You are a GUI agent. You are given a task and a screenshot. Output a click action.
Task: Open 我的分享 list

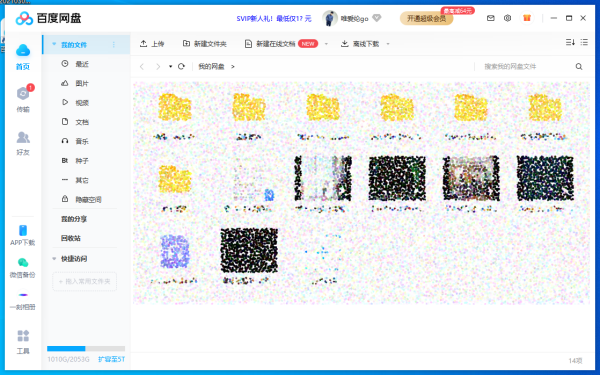point(74,219)
